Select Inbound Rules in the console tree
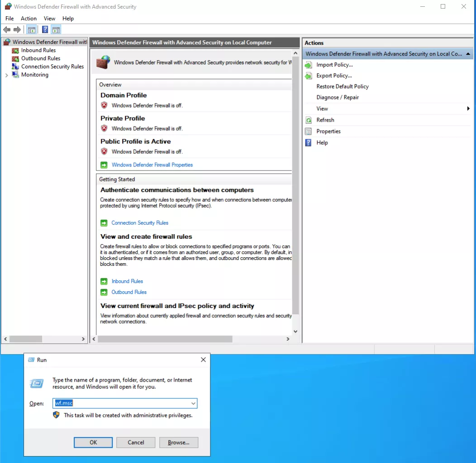Image resolution: width=476 pixels, height=463 pixels. pos(38,50)
